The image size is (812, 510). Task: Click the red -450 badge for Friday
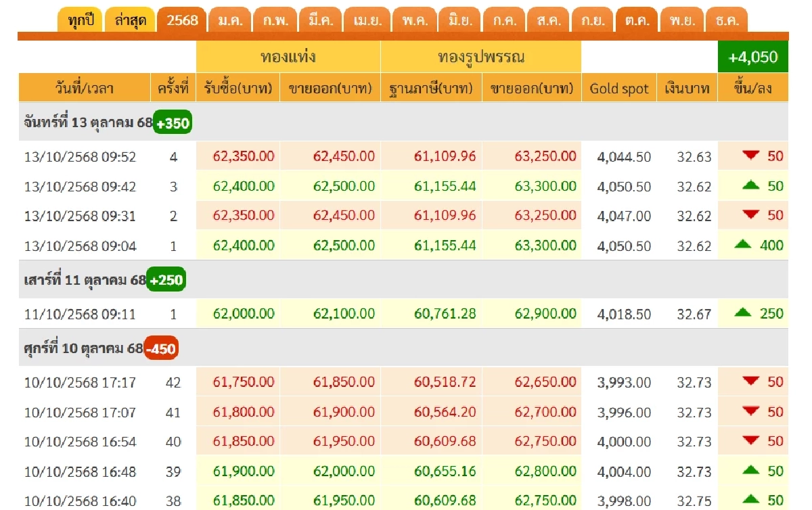click(161, 348)
